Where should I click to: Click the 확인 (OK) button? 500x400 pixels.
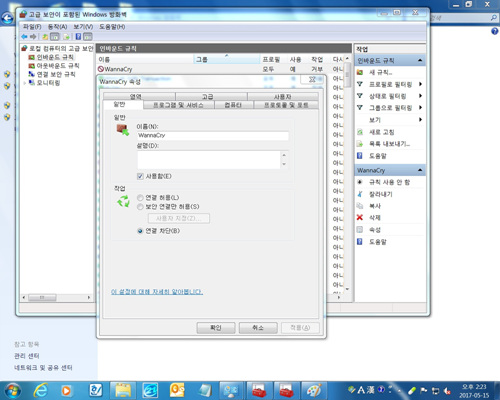(x=216, y=328)
